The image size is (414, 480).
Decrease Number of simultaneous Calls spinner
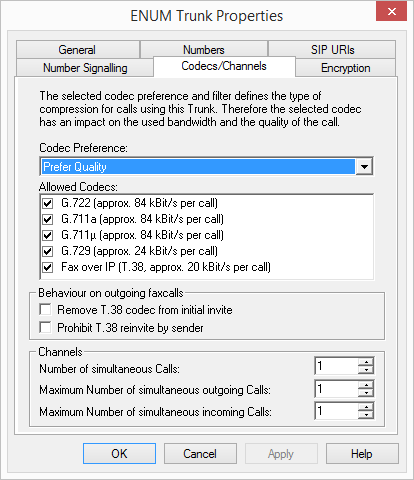pyautogui.click(x=366, y=370)
